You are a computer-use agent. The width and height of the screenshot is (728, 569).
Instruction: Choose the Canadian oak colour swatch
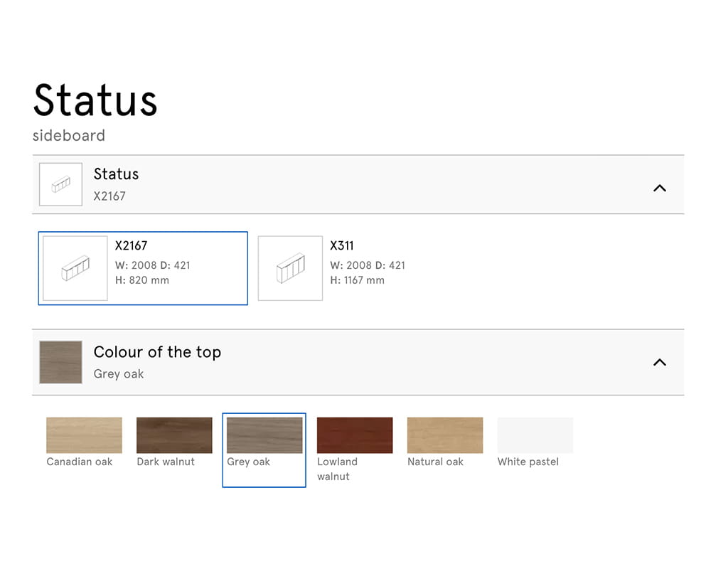click(84, 435)
